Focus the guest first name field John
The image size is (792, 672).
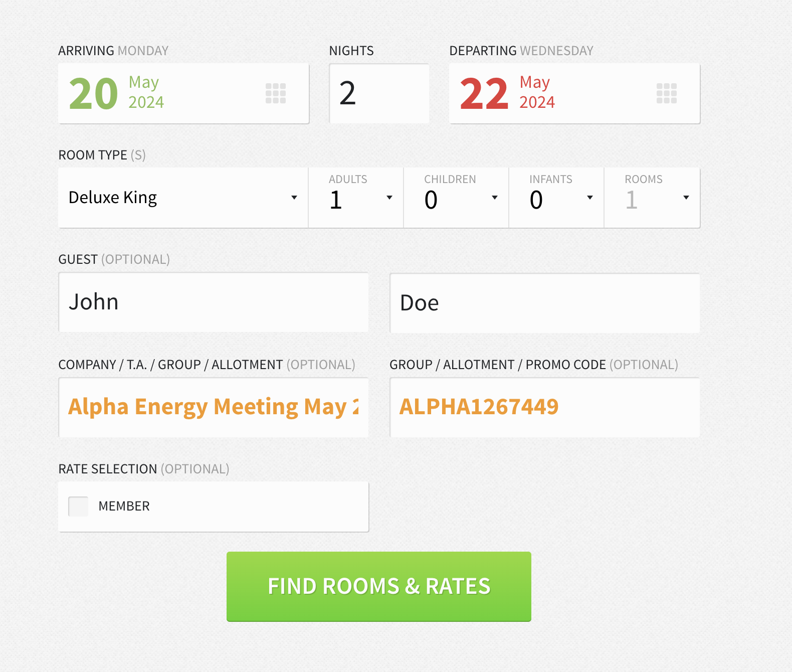tap(214, 302)
